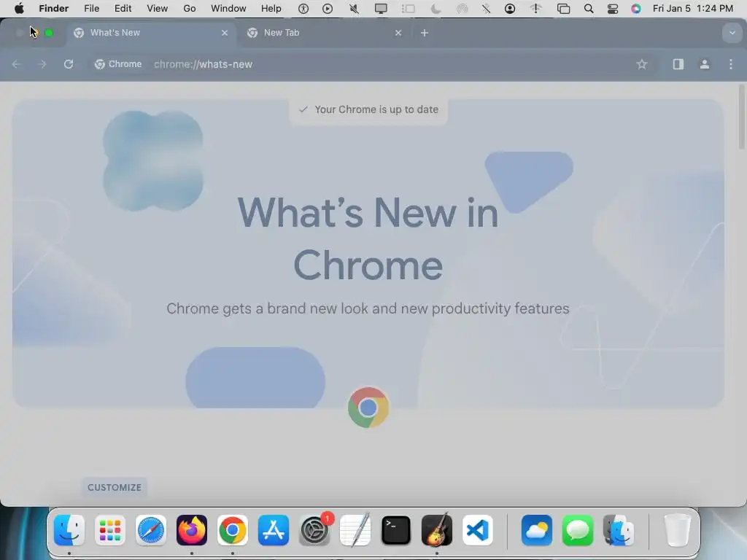Open Spotlight search magnifier icon

[589, 9]
